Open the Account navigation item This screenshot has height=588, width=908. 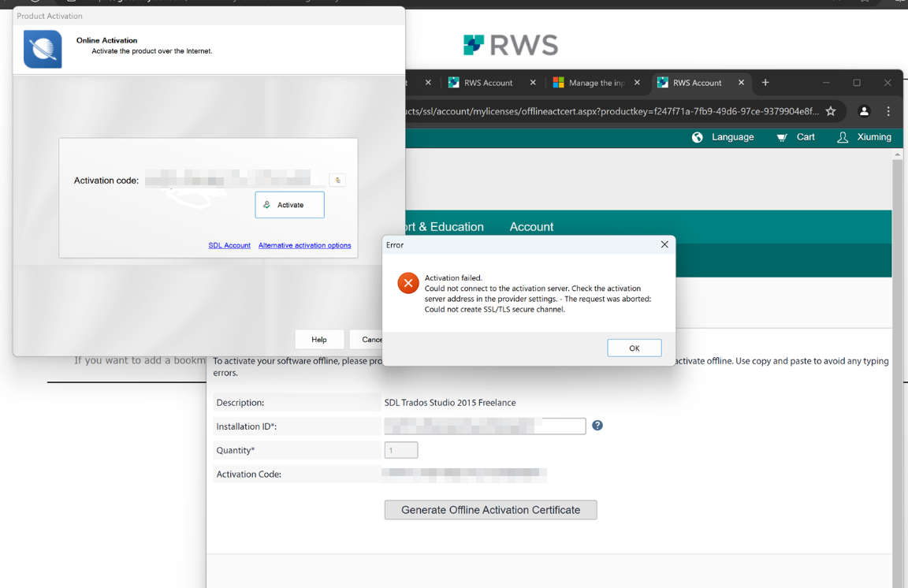[x=531, y=227]
